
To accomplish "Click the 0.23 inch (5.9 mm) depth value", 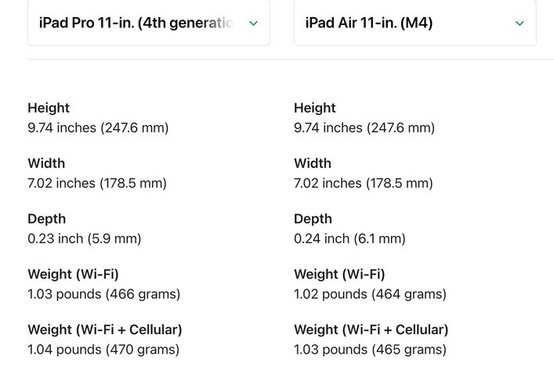I will (85, 238).
